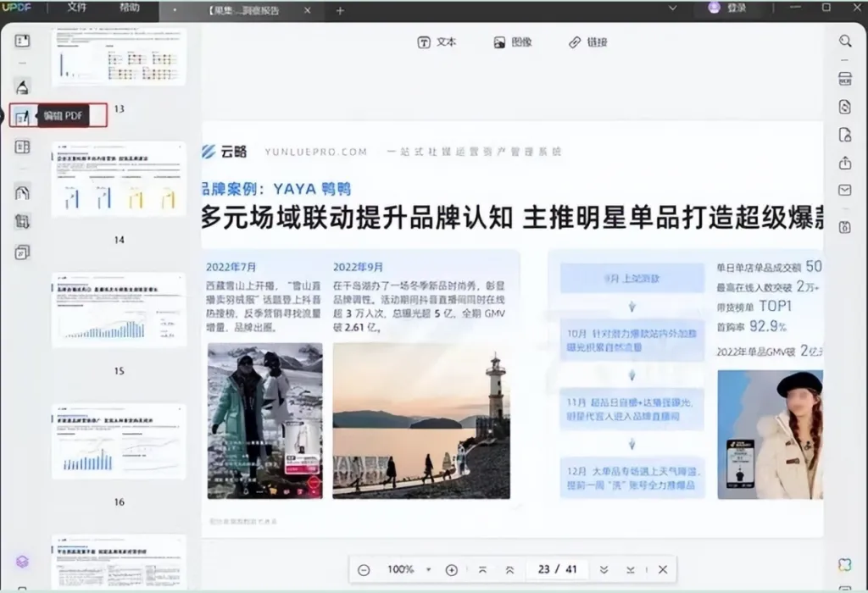Click the UPDF logo in title bar
868x593 pixels.
(17, 8)
